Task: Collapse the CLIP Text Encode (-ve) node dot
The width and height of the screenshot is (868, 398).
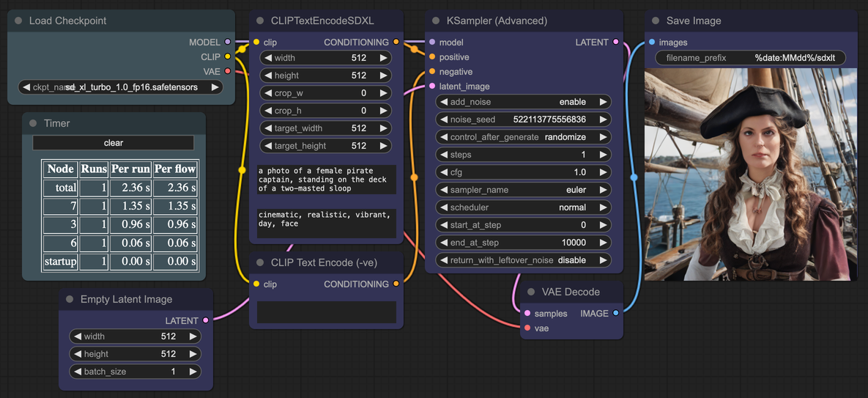Action: 259,263
